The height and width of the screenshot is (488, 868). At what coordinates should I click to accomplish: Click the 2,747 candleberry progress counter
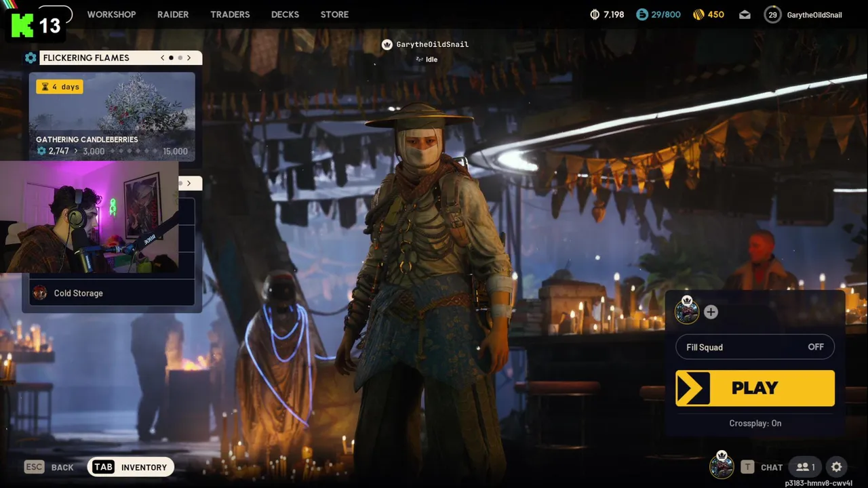coord(53,151)
